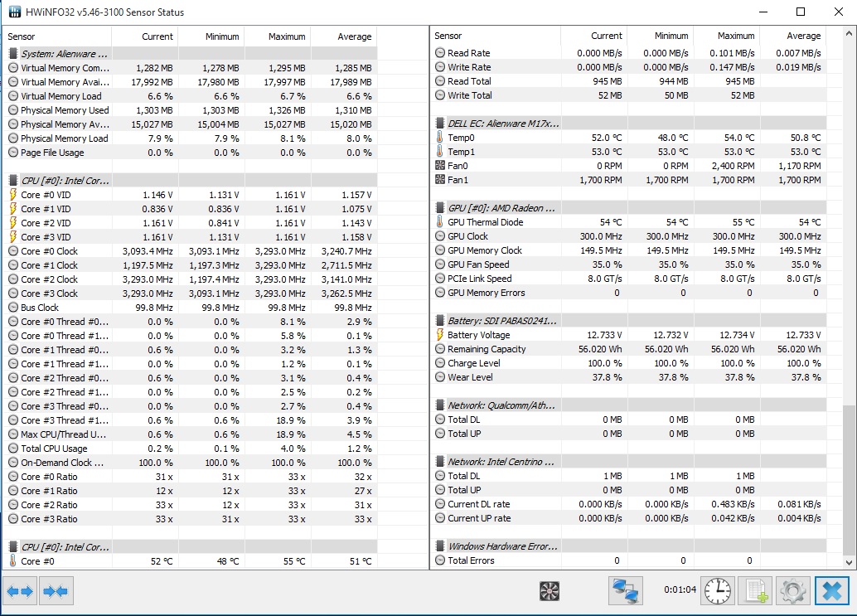This screenshot has height=616, width=857.
Task: Click the 18.9 % Core #3 Thread maximum value
Action: (x=291, y=420)
